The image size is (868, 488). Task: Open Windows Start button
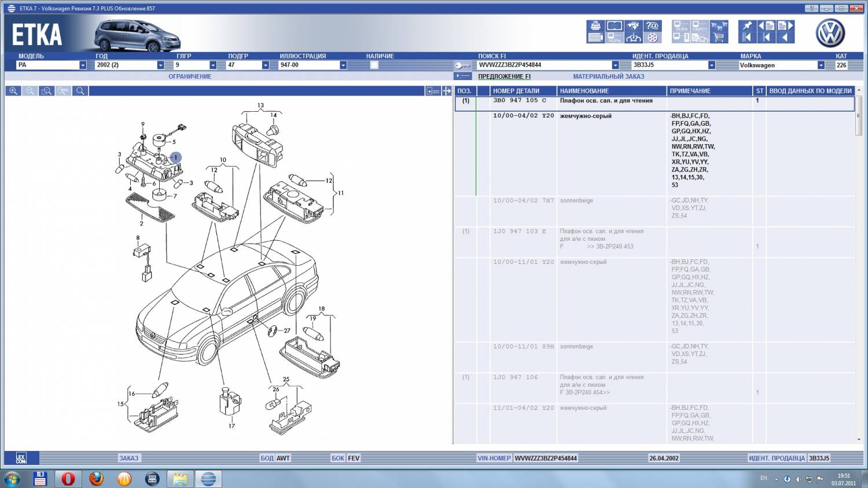12,479
